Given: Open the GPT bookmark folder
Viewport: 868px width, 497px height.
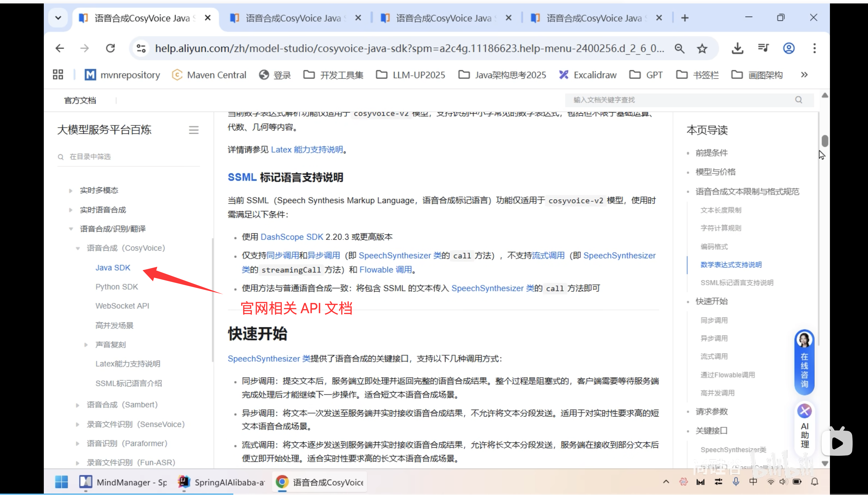Looking at the screenshot, I should point(646,75).
